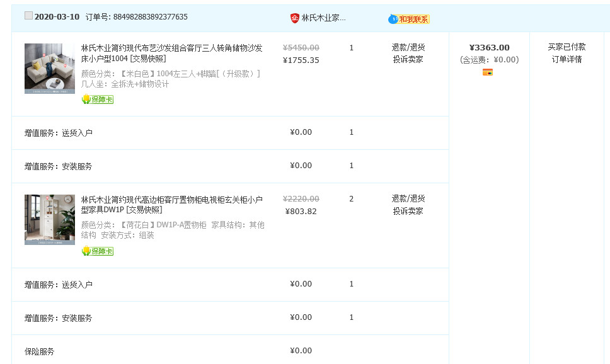
Task: Open the DW1P cabinet product title link
Action: pyautogui.click(x=171, y=205)
